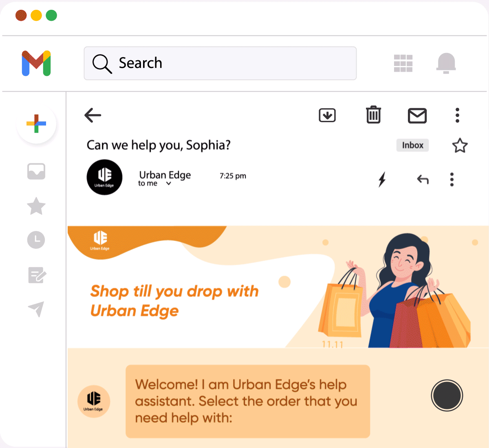Click the lightning bolt dynamic-email icon

coord(382,179)
